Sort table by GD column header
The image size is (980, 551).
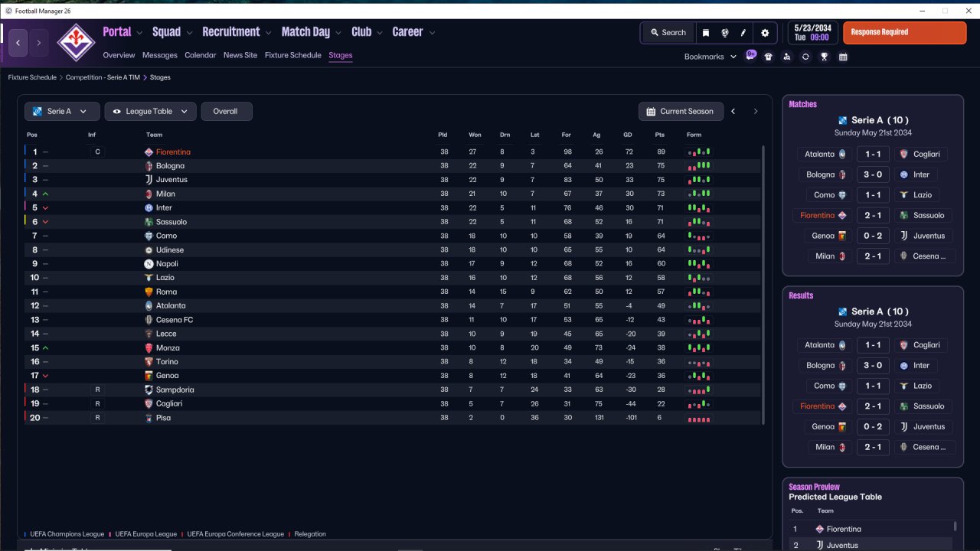(x=628, y=135)
